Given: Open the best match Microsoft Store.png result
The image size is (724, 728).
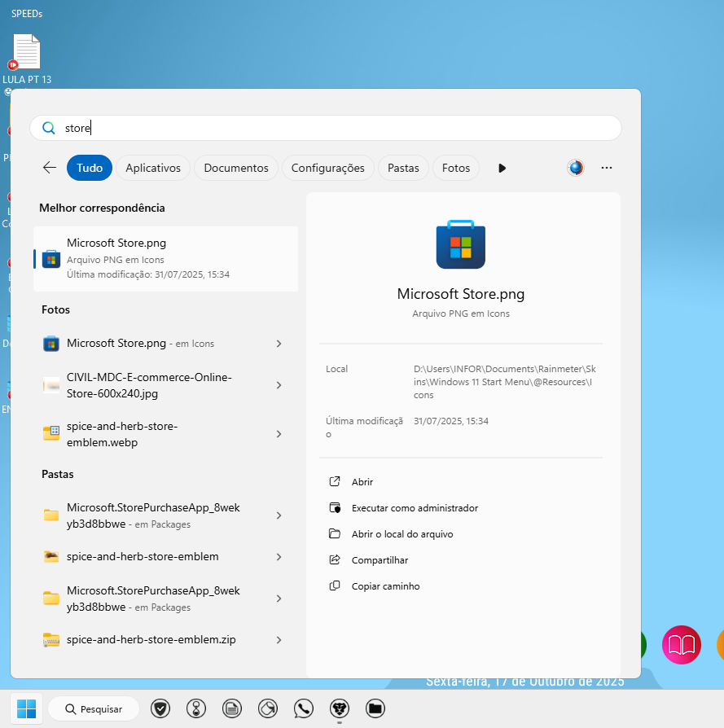Looking at the screenshot, I should pyautogui.click(x=166, y=259).
